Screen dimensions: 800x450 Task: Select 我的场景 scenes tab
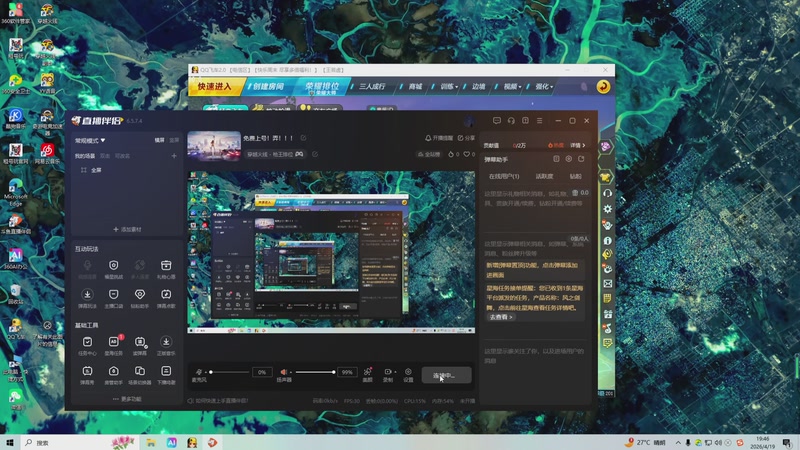pyautogui.click(x=85, y=156)
